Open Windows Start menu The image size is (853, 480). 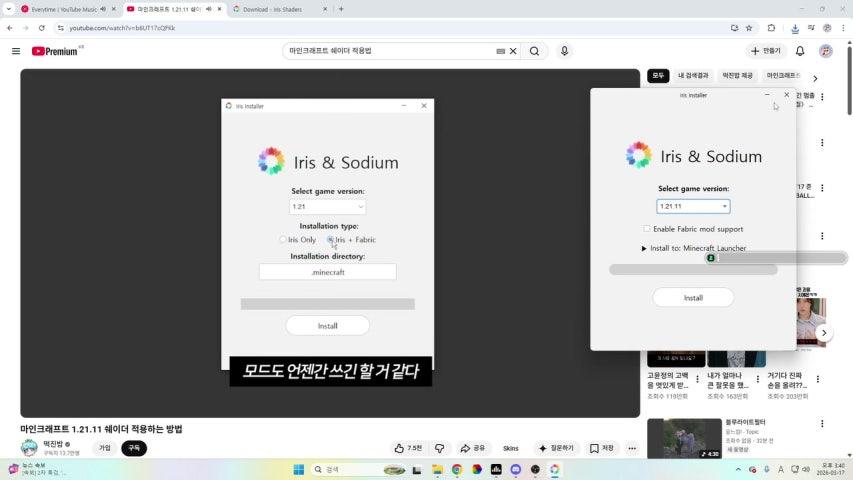pos(299,469)
